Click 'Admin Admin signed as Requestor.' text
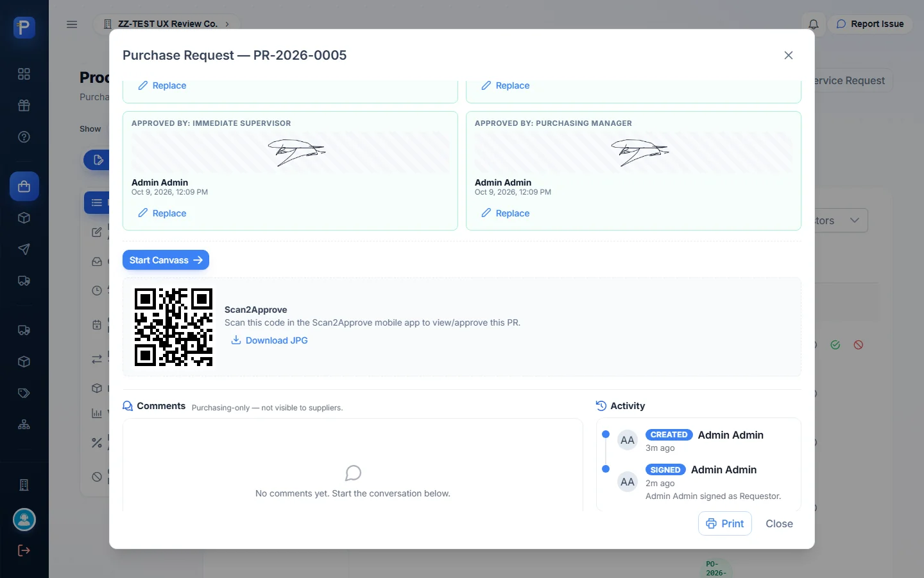This screenshot has height=578, width=924. click(714, 496)
